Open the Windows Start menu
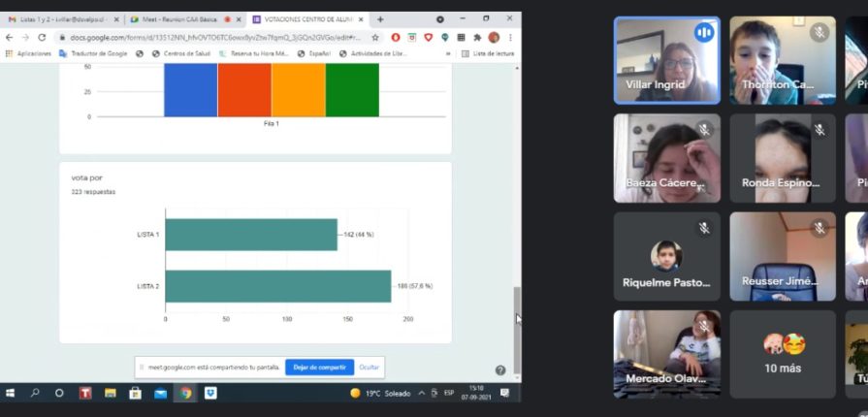 (11, 393)
